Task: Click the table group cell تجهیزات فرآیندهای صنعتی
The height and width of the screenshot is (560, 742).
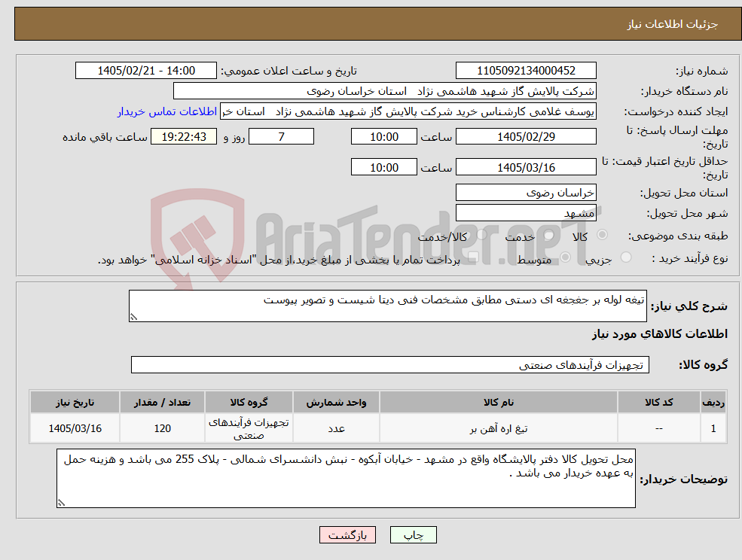Action: [x=249, y=428]
